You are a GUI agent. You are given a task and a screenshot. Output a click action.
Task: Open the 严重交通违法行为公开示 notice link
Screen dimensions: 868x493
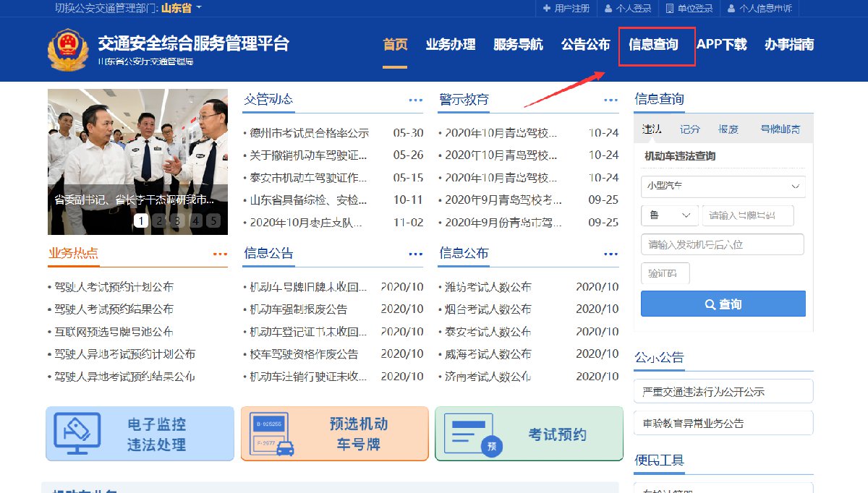(723, 392)
